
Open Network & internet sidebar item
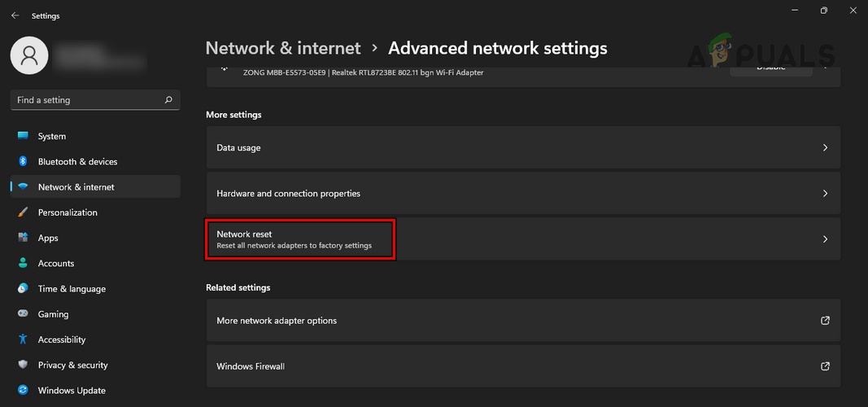click(76, 187)
